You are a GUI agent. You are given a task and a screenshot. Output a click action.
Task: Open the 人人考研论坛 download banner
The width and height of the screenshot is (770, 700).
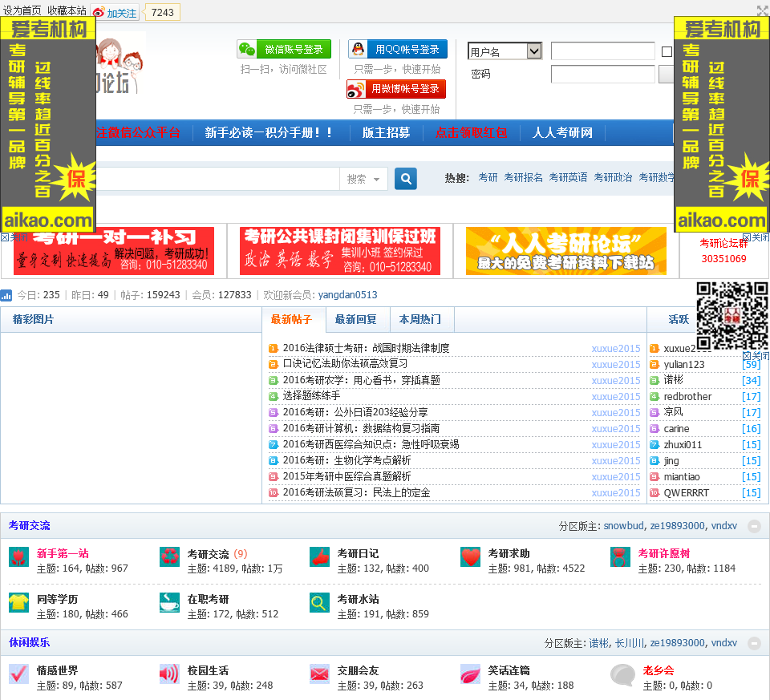pyautogui.click(x=565, y=251)
